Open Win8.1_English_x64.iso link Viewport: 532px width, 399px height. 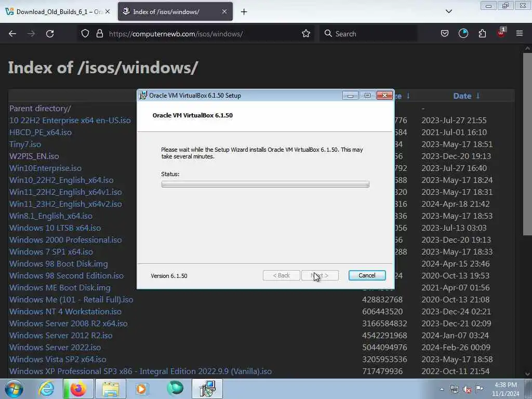51,216
